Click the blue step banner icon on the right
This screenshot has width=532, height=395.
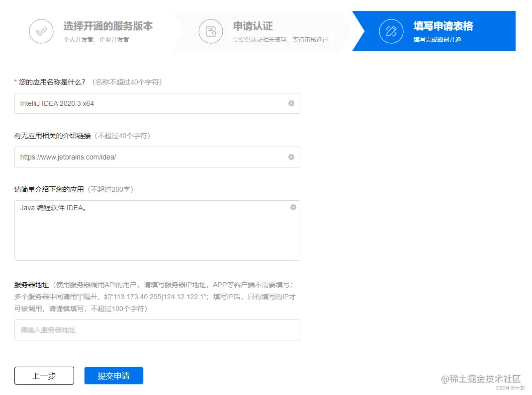[391, 31]
